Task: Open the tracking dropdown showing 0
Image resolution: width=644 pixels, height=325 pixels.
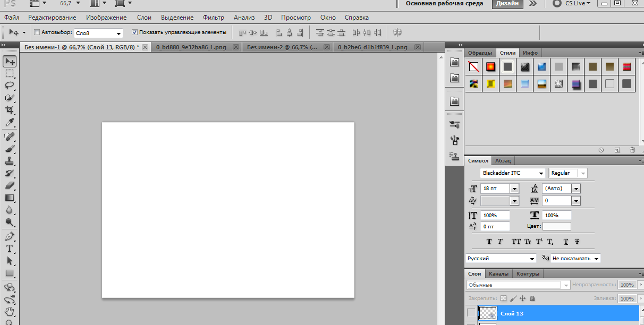Action: click(x=576, y=201)
